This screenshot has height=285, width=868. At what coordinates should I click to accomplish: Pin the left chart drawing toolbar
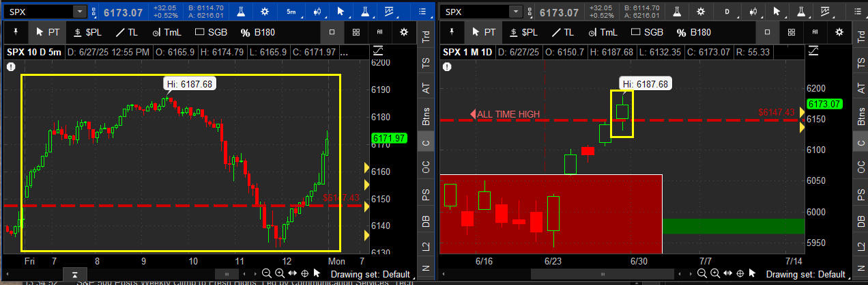(15, 32)
